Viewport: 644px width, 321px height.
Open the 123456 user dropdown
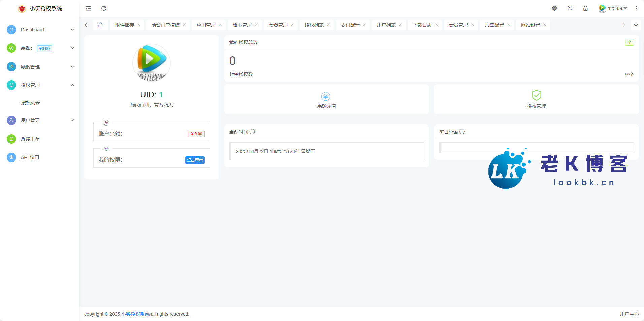613,8
